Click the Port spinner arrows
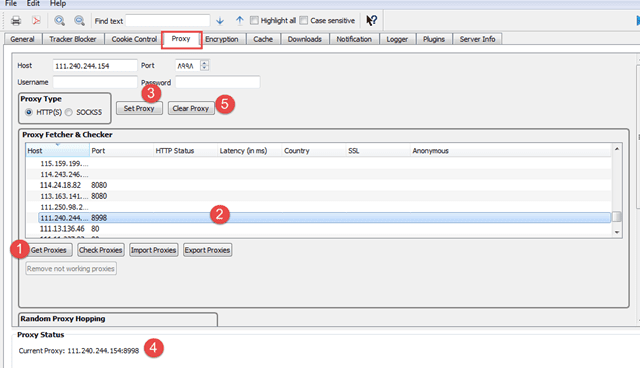This screenshot has width=640, height=368. (204, 65)
